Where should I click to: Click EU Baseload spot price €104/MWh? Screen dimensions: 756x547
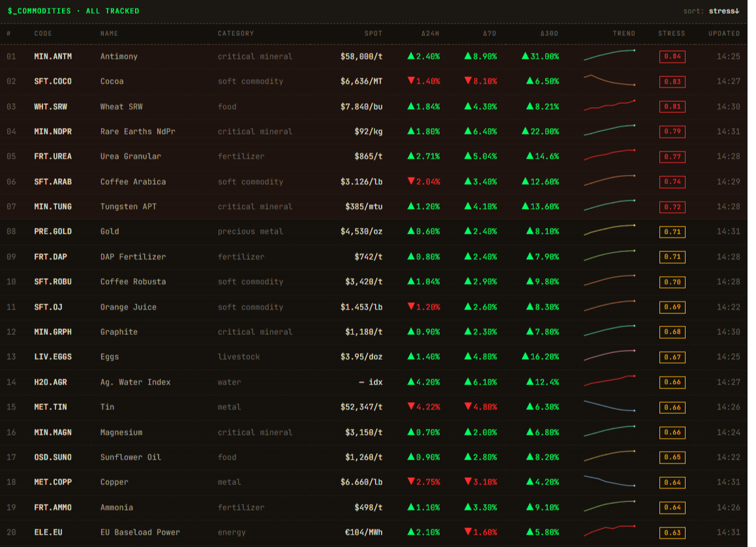pyautogui.click(x=364, y=533)
